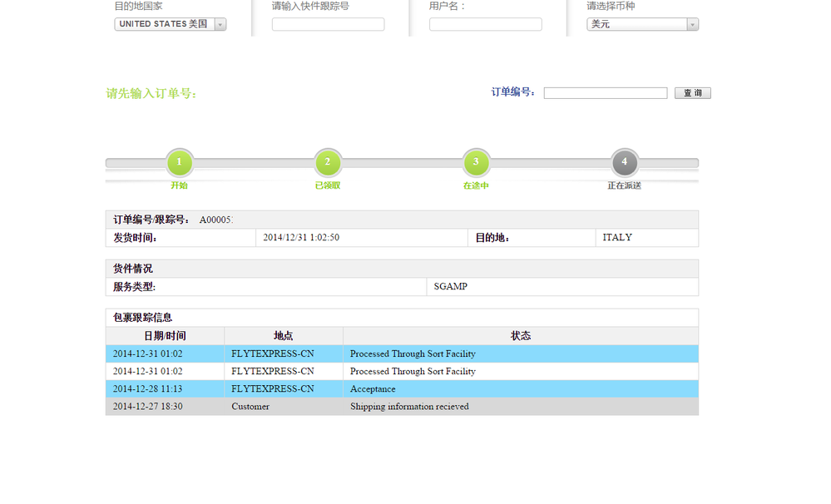
Task: Open the currency selection dropdown
Action: tap(642, 24)
